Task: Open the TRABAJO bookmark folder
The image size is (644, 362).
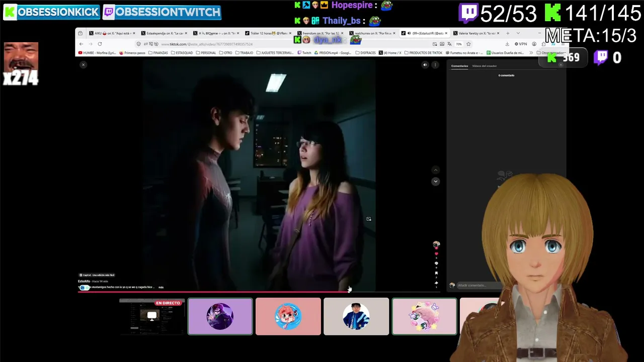Action: (245, 53)
